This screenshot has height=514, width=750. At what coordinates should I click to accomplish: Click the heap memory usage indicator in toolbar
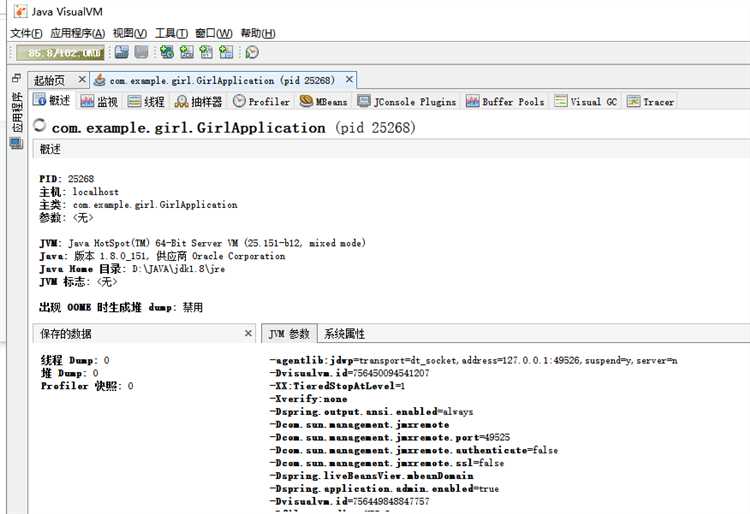click(x=60, y=53)
